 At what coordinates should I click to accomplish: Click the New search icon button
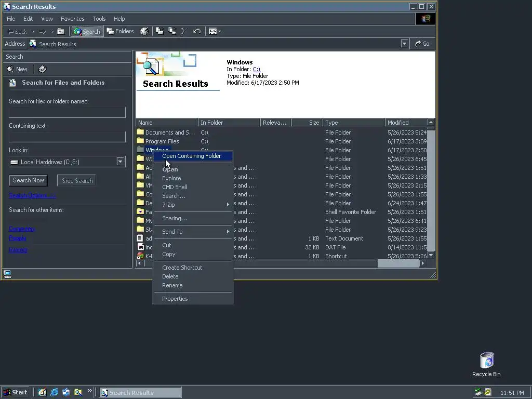[17, 69]
